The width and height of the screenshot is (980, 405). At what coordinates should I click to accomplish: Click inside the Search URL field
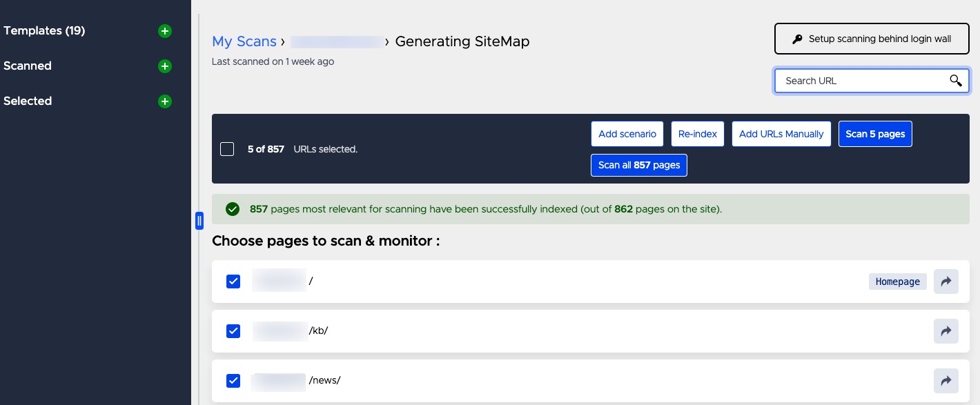[x=856, y=81]
